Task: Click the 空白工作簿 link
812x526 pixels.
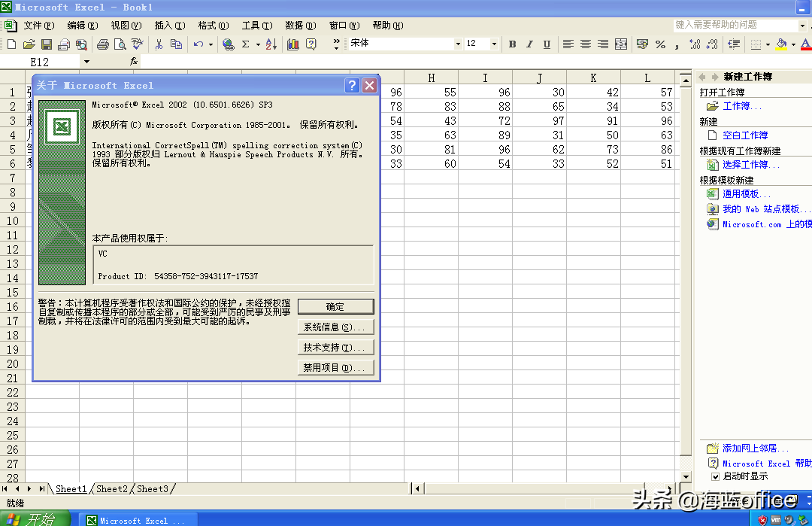Action: (744, 135)
